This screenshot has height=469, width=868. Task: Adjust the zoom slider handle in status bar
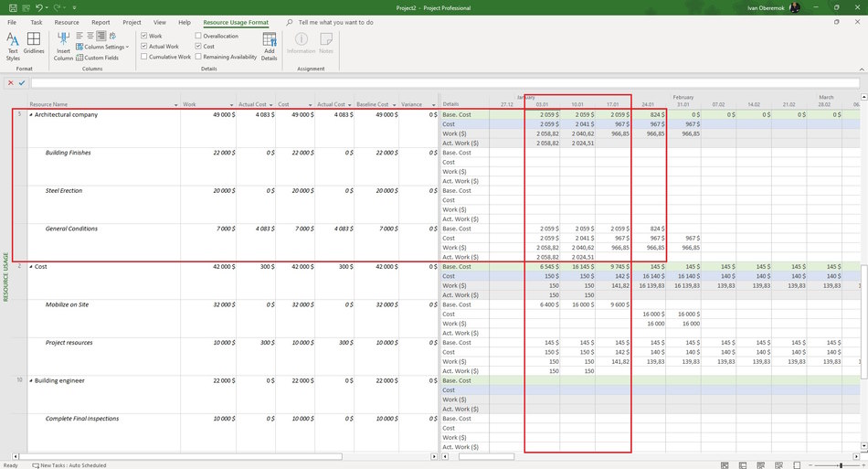(841, 465)
